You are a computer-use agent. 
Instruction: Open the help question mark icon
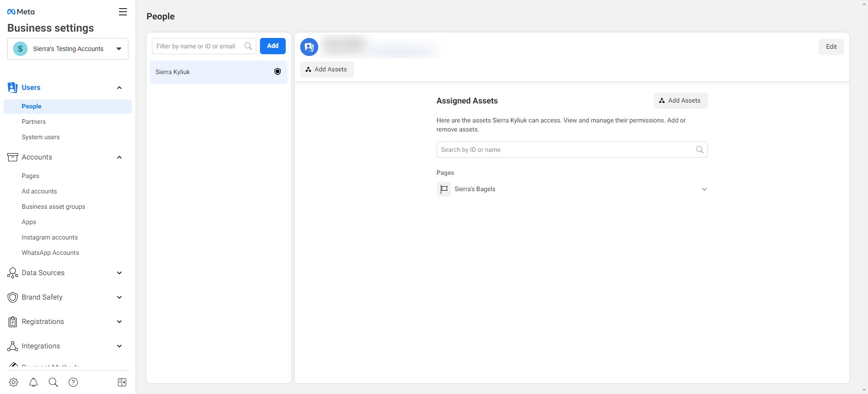point(73,382)
